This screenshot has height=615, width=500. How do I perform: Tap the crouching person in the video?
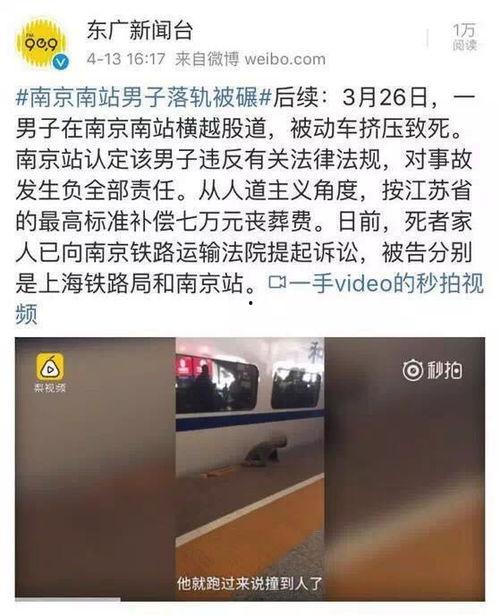tap(265, 451)
